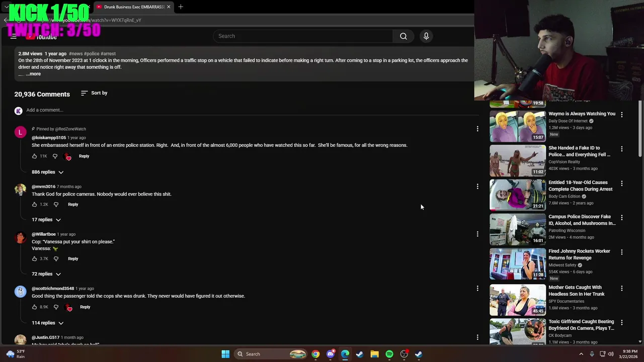The height and width of the screenshot is (362, 644).
Task: Open 'Waymo is Always Watching You' thumbnail
Action: (518, 126)
